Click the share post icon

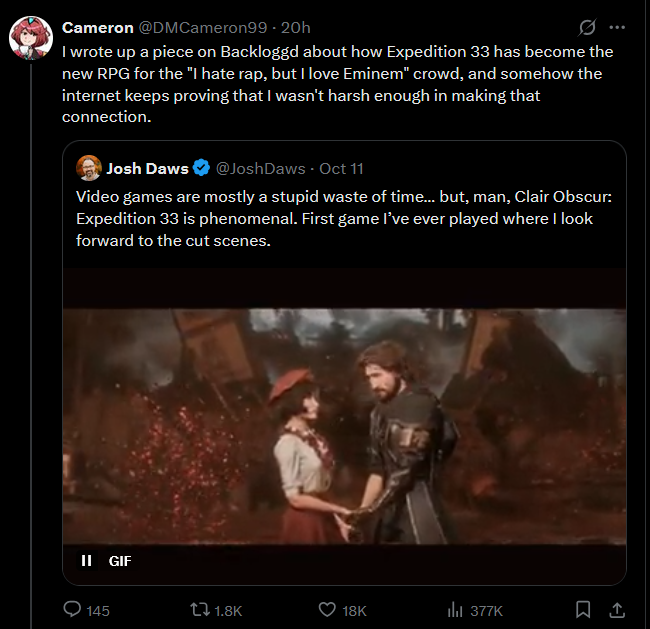point(617,609)
